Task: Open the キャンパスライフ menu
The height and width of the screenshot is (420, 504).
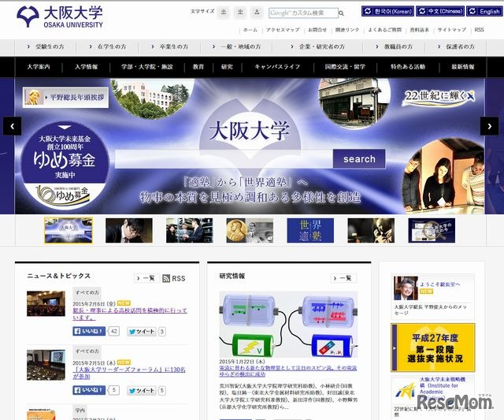Action: pos(277,67)
